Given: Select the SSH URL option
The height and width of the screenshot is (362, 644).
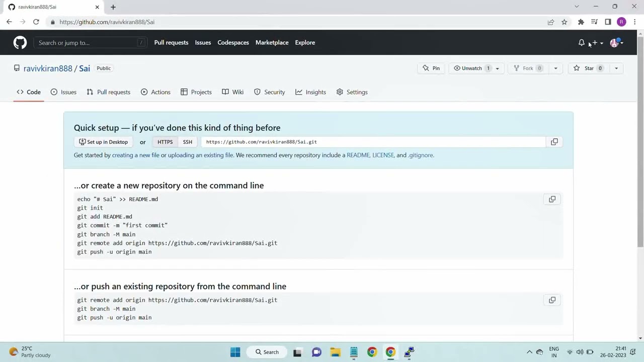Looking at the screenshot, I should [188, 142].
